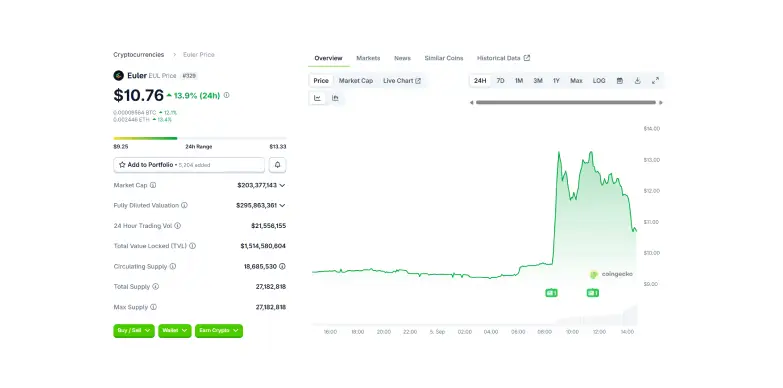The height and width of the screenshot is (388, 783).
Task: Open Market Cap info icon
Action: [x=153, y=185]
